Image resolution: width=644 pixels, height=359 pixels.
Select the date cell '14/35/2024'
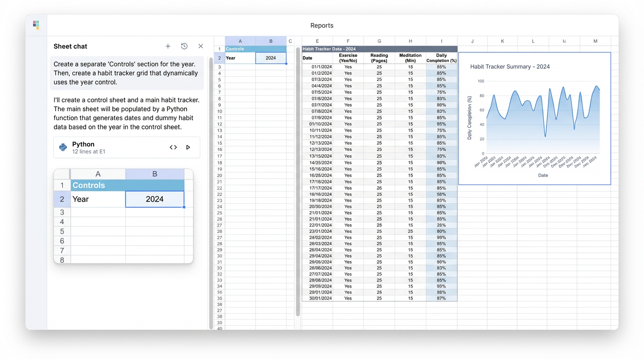coord(317,163)
